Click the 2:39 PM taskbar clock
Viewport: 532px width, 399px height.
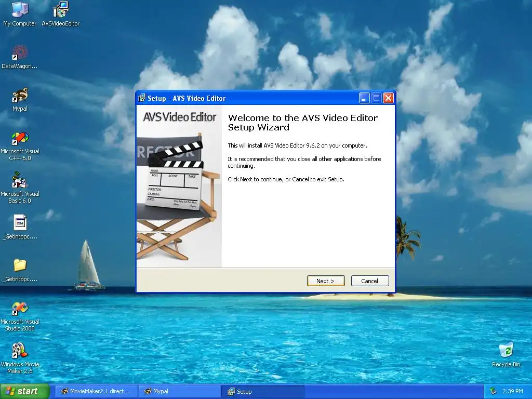513,391
